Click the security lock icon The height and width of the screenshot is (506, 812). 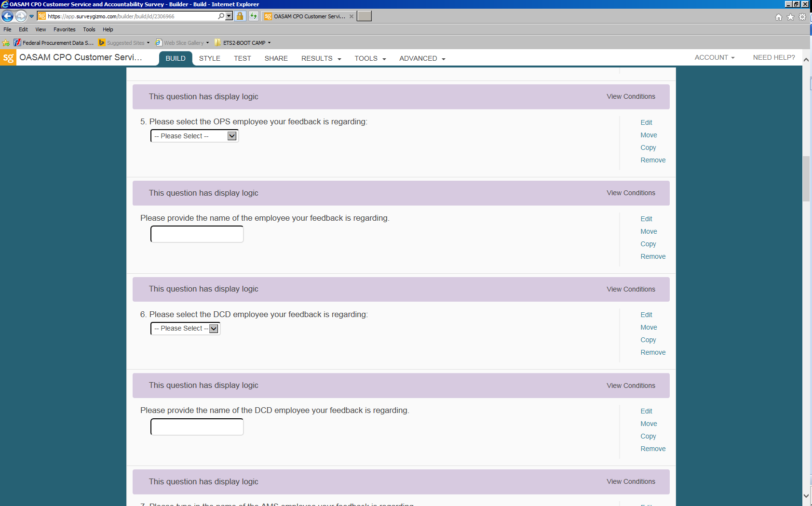coord(240,16)
